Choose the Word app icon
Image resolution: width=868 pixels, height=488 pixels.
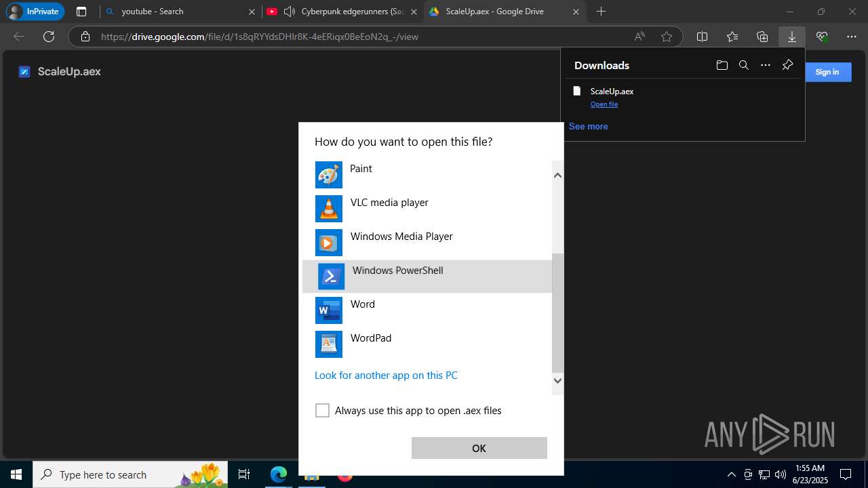329,310
